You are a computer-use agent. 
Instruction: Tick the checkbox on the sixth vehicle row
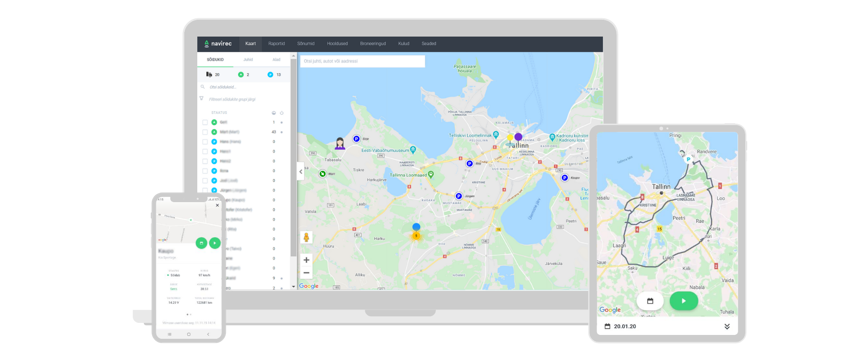pos(205,171)
